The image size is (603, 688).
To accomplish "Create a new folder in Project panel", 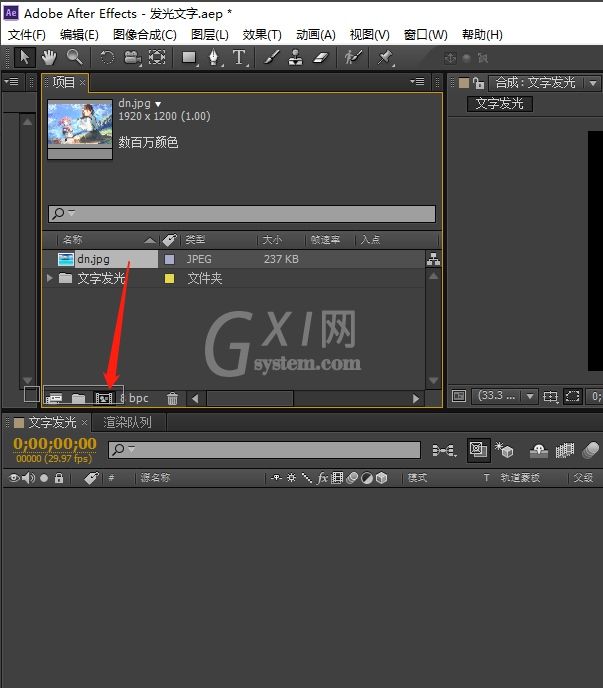I will point(79,398).
